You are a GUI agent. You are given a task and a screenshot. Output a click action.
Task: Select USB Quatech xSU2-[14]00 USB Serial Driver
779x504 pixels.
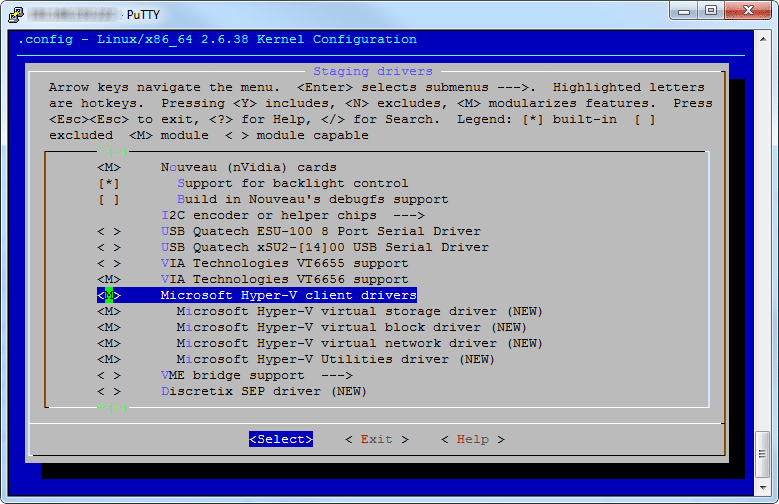tap(324, 248)
